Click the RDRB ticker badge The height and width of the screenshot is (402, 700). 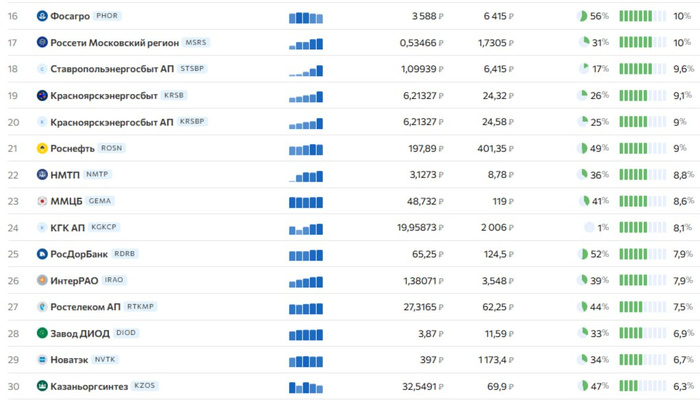click(125, 254)
